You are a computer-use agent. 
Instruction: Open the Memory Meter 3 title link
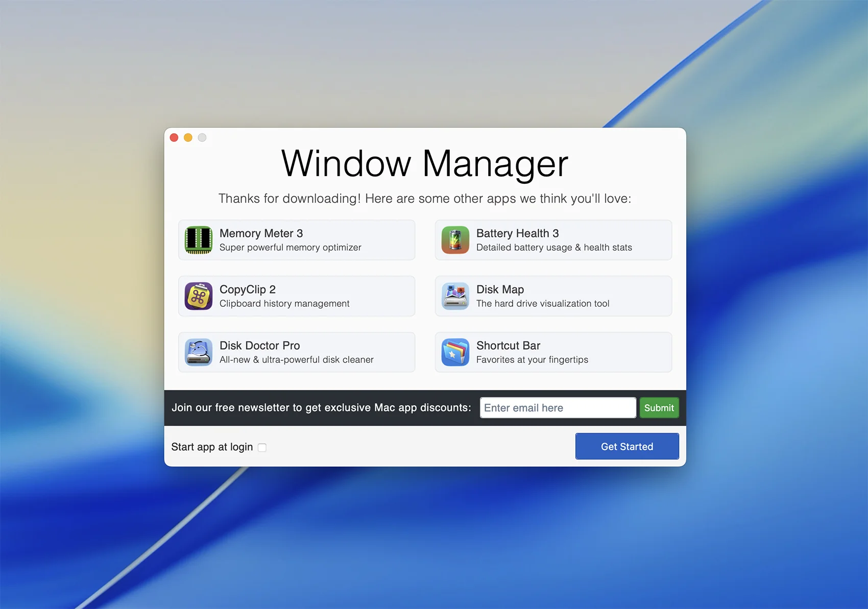261,233
